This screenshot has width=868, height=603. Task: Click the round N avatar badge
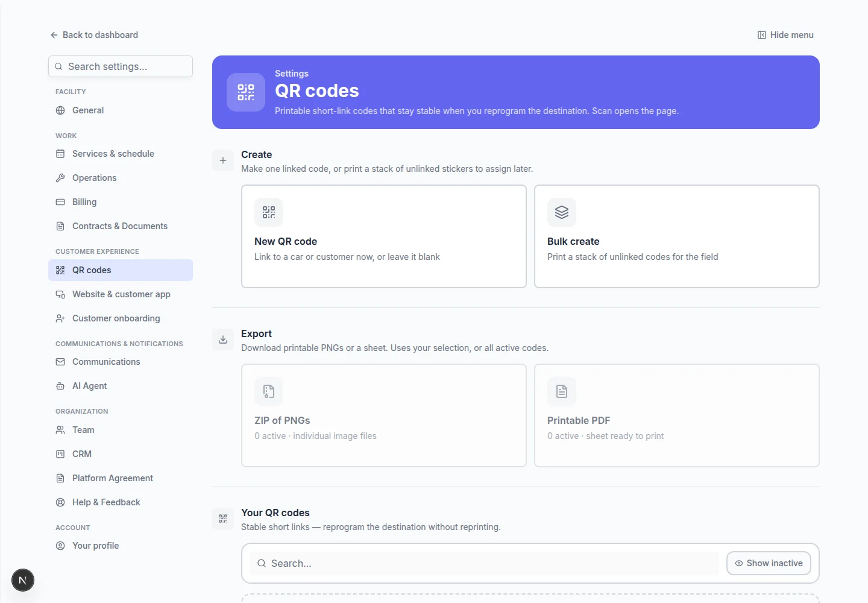23,580
